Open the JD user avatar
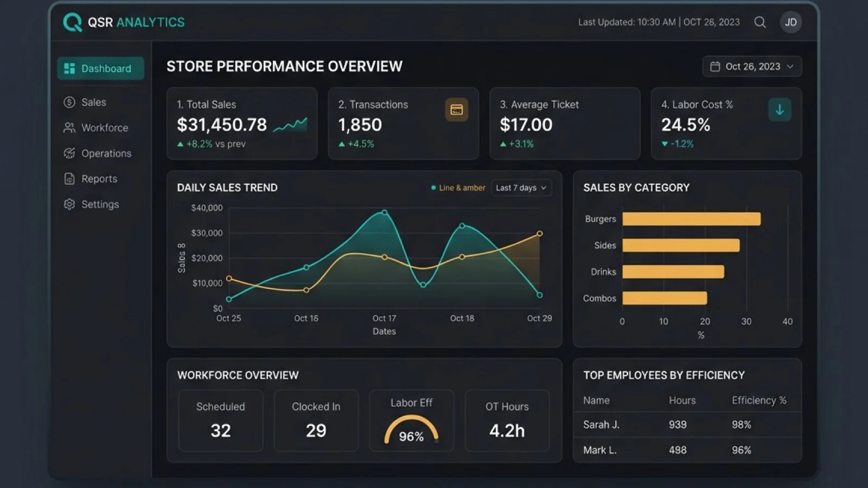 791,22
